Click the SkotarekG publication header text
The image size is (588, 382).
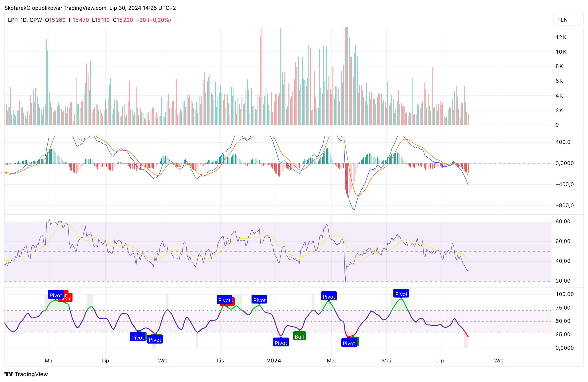[90, 8]
